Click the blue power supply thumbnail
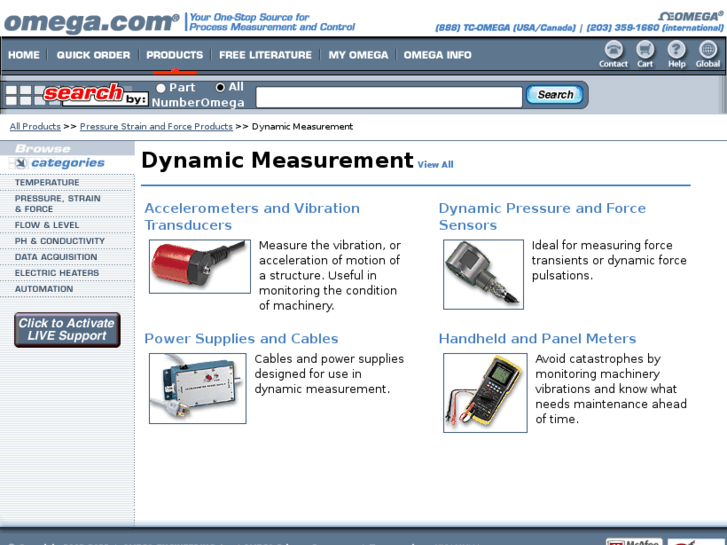This screenshot has height=545, width=727. pos(198,388)
